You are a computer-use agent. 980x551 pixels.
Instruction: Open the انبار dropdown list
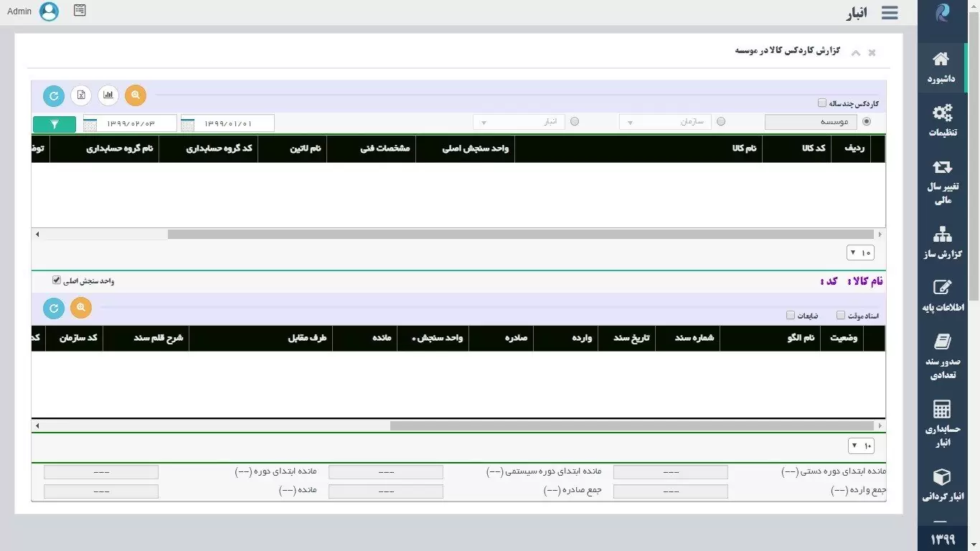tap(519, 123)
